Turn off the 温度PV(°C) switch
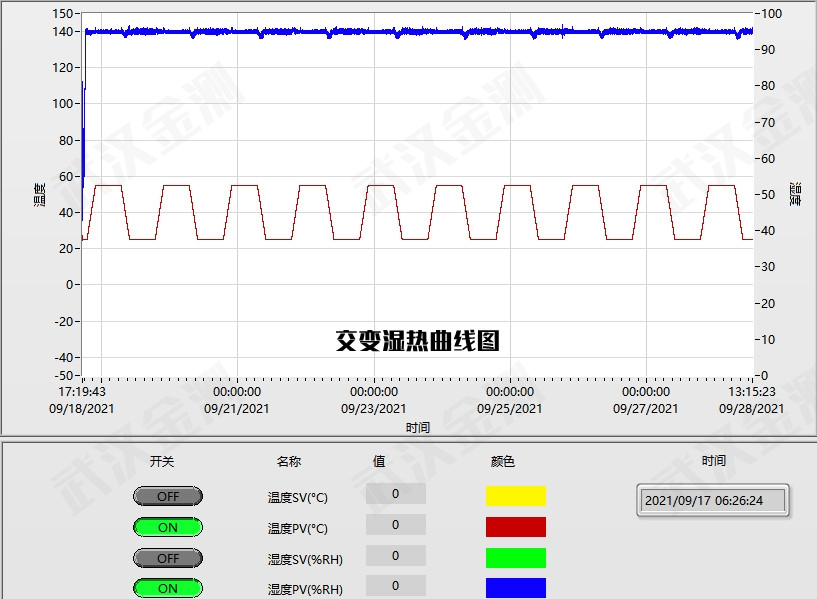Viewport: 817px width, 599px height. tap(167, 527)
